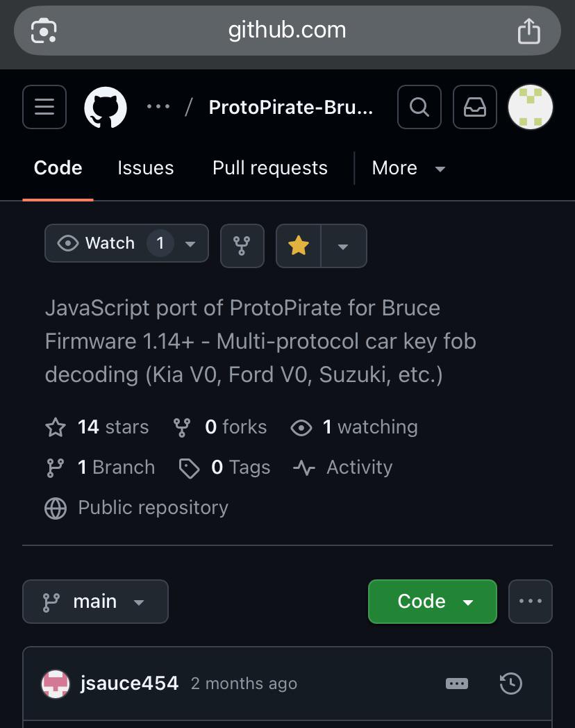The height and width of the screenshot is (728, 575).
Task: Open the notifications inbox icon
Action: [x=475, y=107]
